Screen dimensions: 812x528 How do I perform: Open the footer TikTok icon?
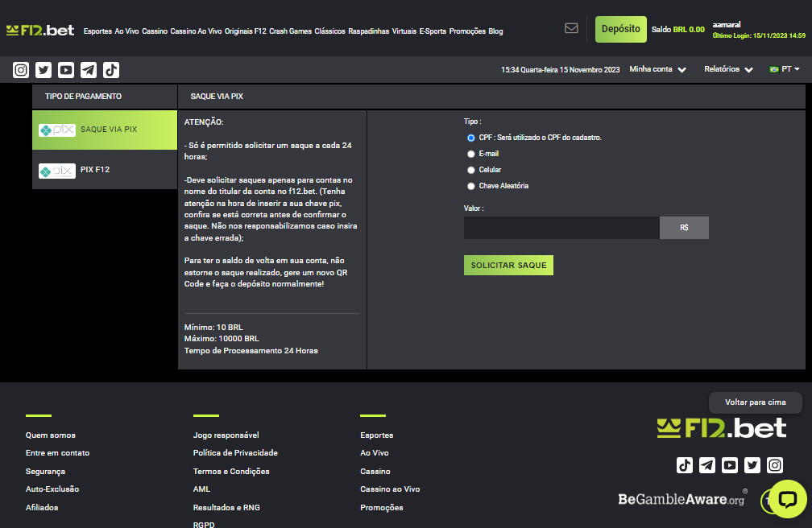[x=685, y=465]
